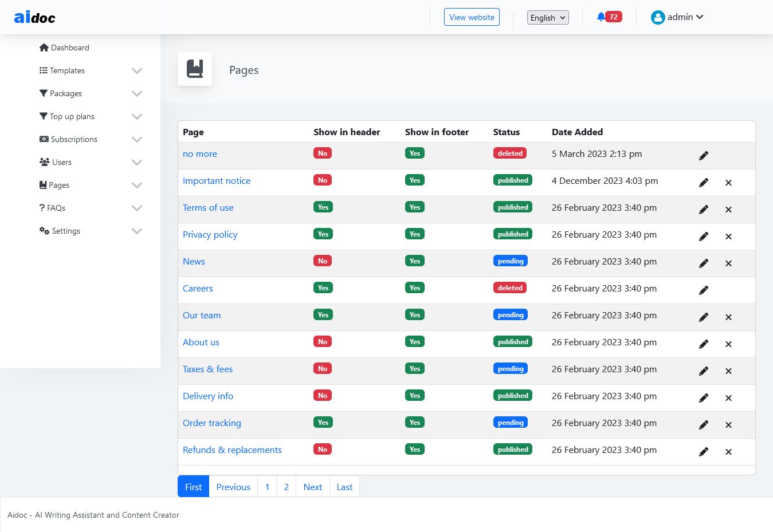Click the aidoc logo

tap(35, 18)
